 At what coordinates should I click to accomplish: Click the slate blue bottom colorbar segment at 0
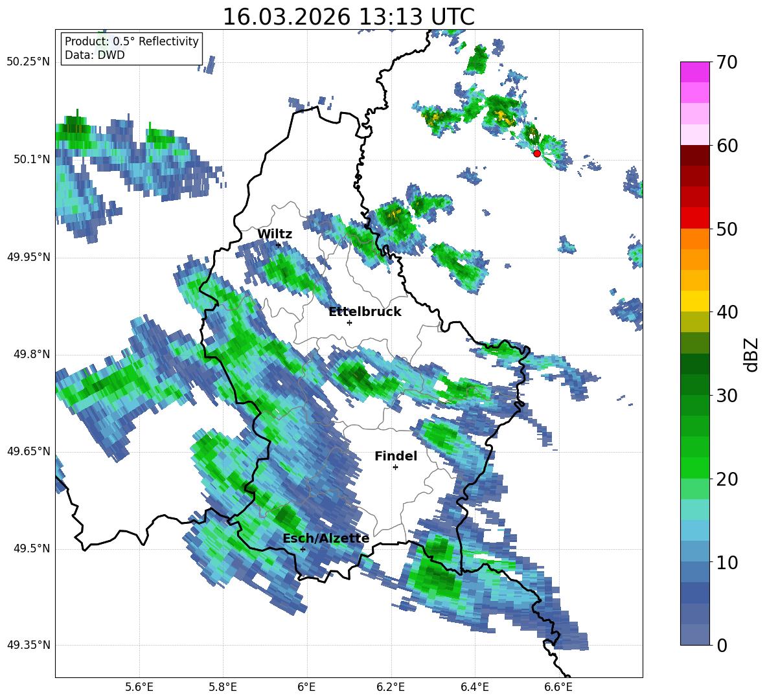pos(694,635)
